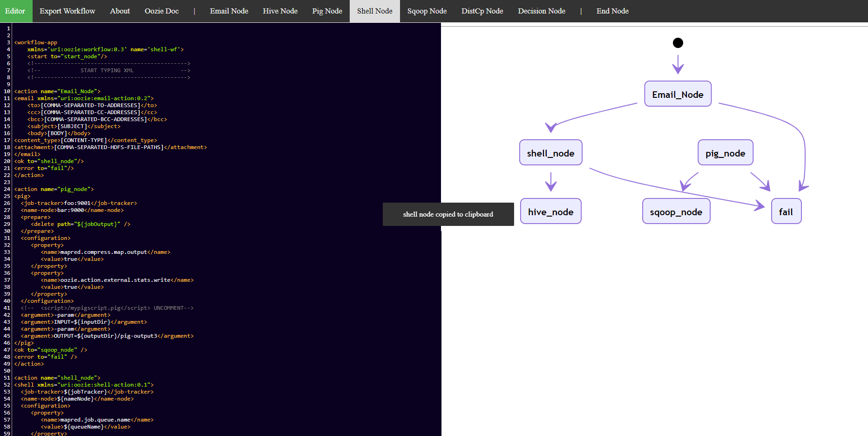Open Oozie Doc link
Image resolution: width=868 pixels, height=436 pixels.
tap(162, 11)
